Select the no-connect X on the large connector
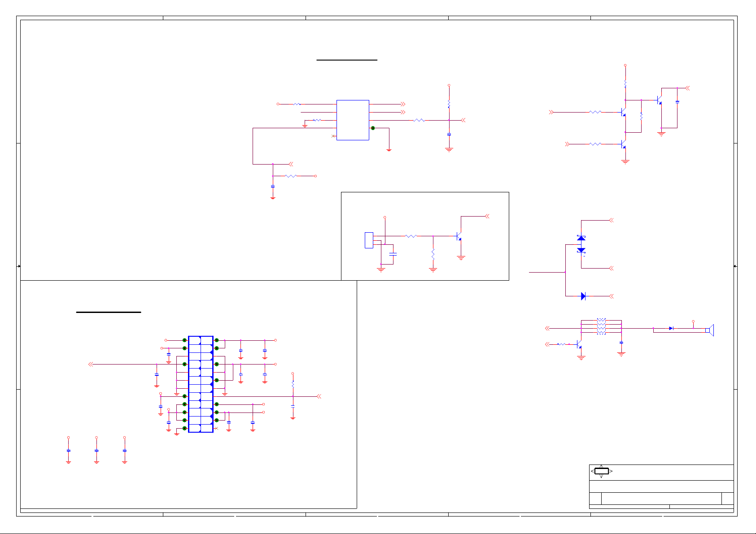 click(217, 428)
